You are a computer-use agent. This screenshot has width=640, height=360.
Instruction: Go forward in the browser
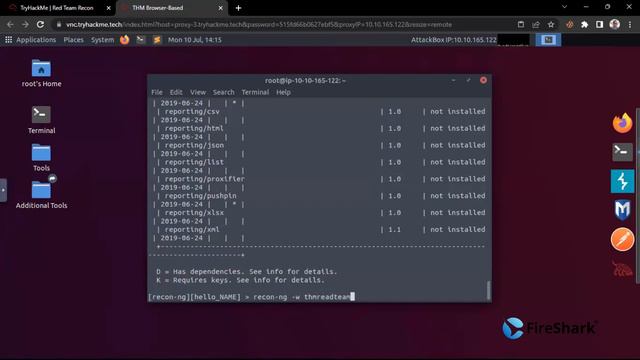coord(25,24)
